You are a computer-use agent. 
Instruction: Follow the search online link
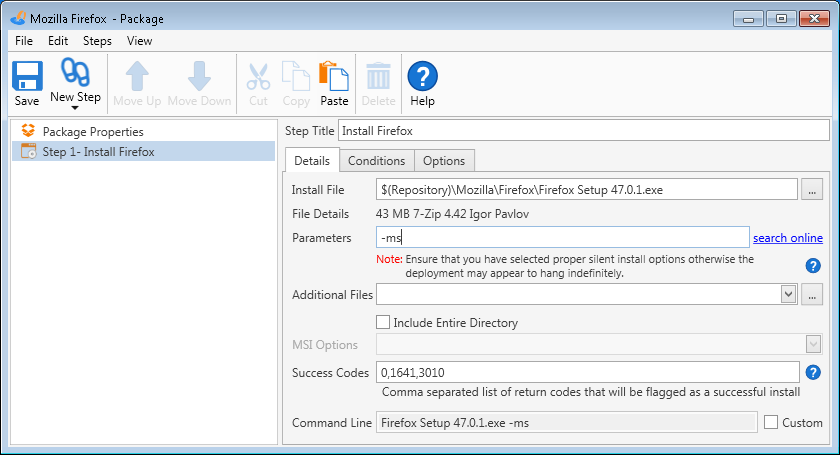pos(788,238)
